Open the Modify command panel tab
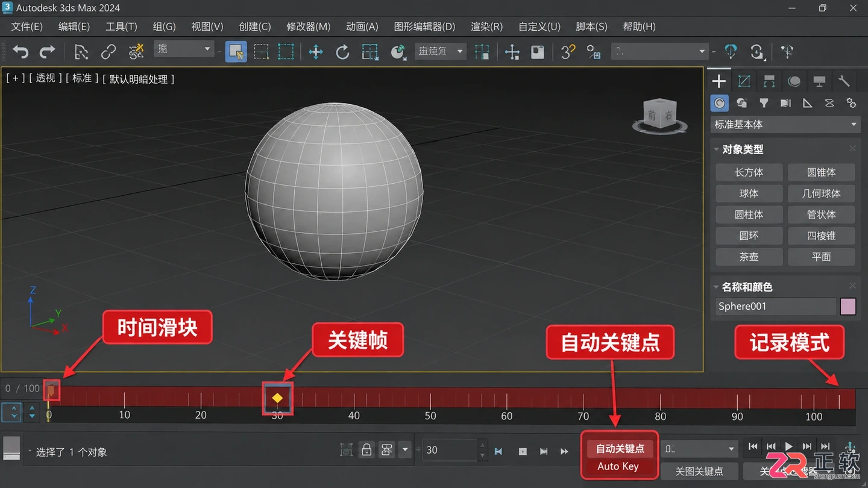 pos(744,81)
